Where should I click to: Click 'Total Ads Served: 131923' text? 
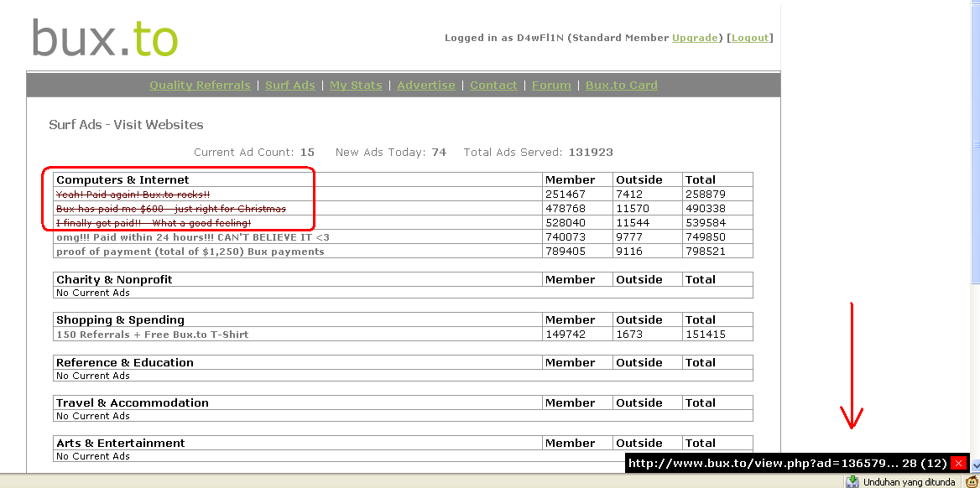tap(538, 152)
